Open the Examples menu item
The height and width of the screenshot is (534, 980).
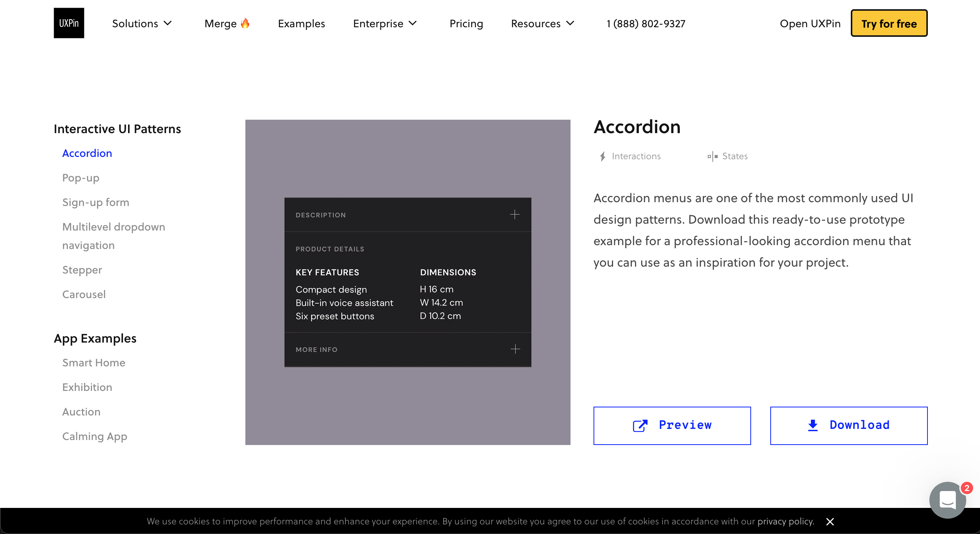[x=301, y=23]
